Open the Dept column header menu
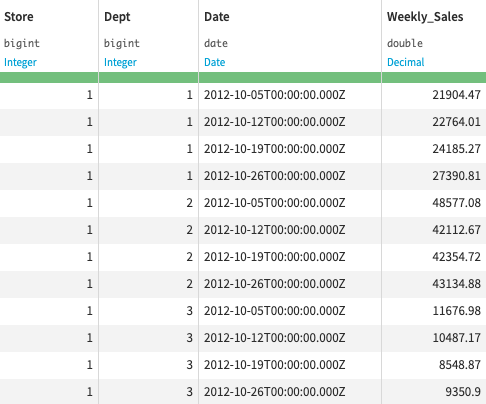486x404 pixels. pos(117,17)
